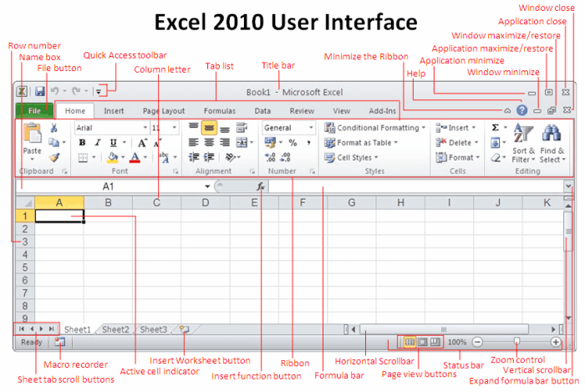Screen dimensions: 585x392
Task: Open the Arial font name dropdown
Action: pos(145,128)
